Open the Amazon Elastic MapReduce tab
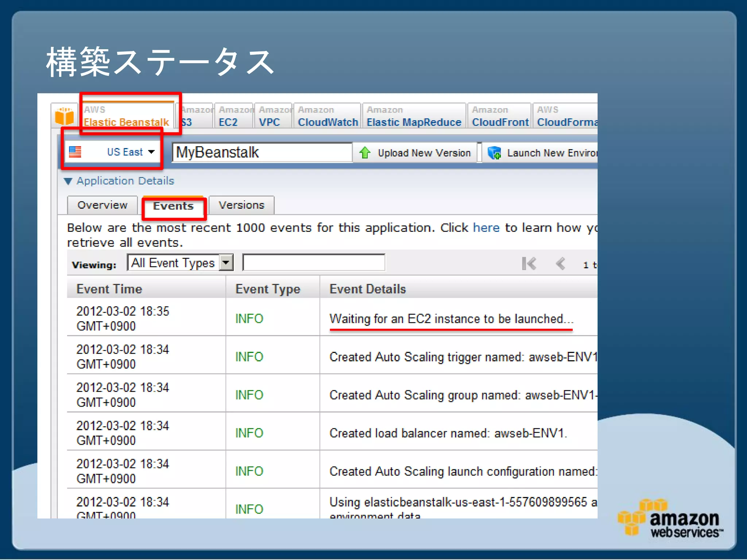The width and height of the screenshot is (747, 560). point(414,116)
